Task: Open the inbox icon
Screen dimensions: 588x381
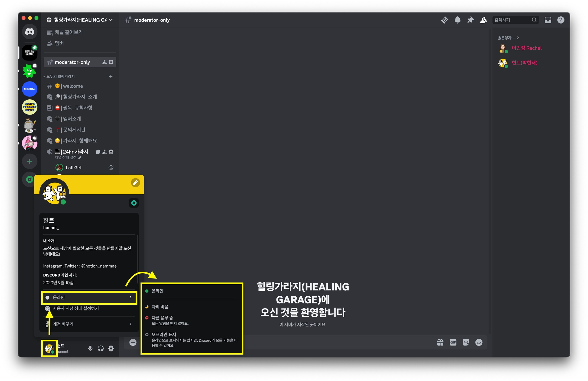Action: (548, 20)
